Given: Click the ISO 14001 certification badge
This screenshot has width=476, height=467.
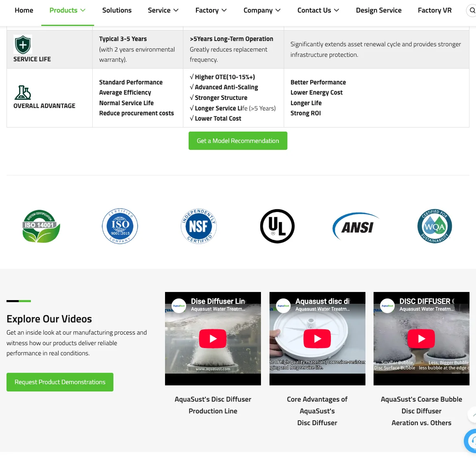Looking at the screenshot, I should point(41,226).
